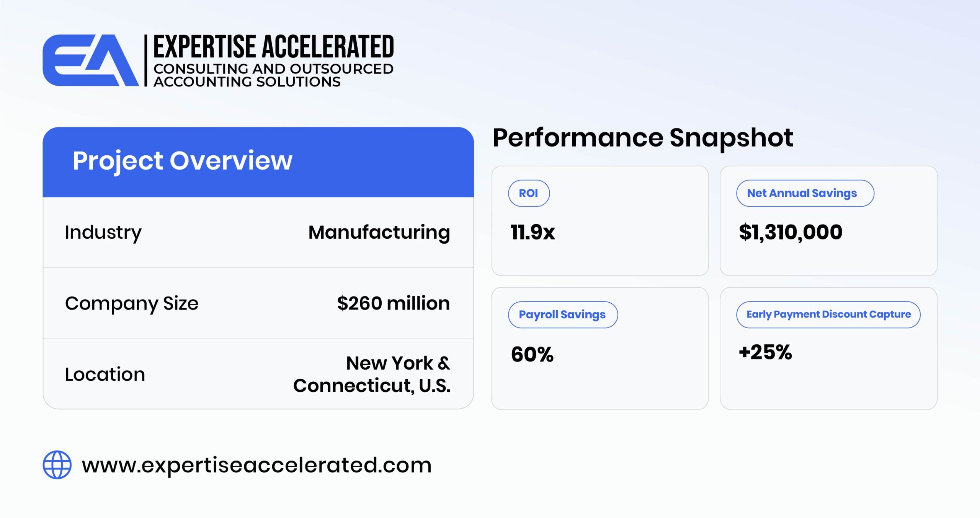Select the Industry row label
The height and width of the screenshot is (518, 980).
click(x=103, y=233)
